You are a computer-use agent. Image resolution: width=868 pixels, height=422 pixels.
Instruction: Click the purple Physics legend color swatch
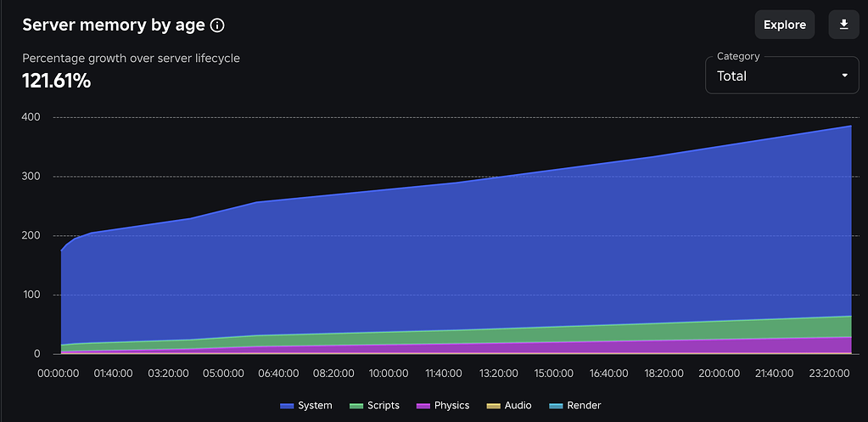point(423,406)
